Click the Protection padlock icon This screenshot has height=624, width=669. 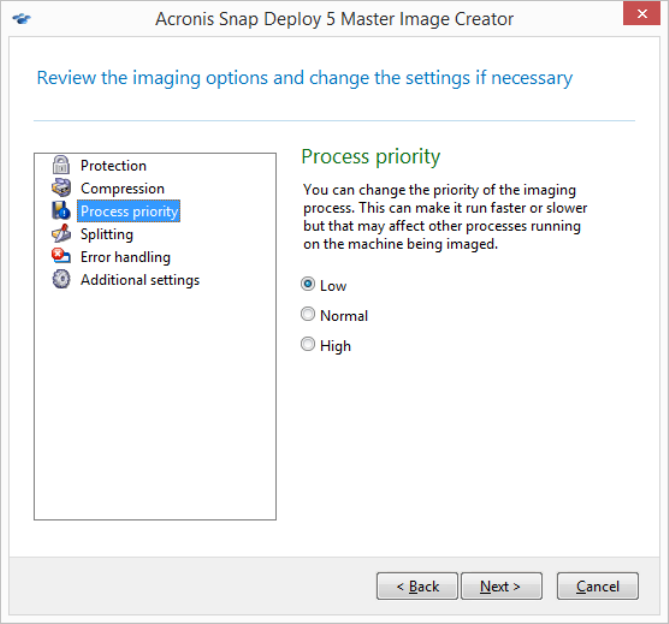61,166
